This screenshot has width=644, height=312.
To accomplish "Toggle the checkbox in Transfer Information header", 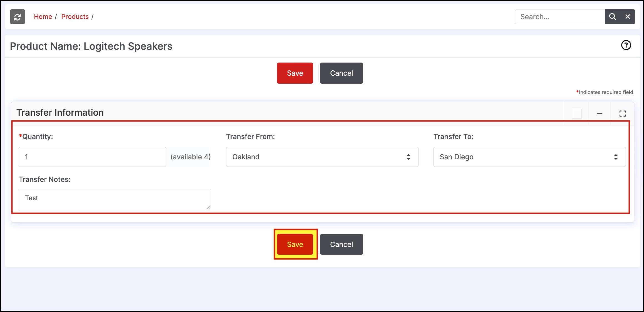I will 576,113.
